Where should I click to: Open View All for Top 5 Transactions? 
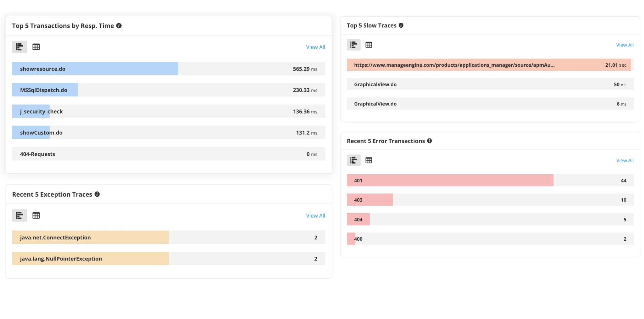tap(315, 47)
